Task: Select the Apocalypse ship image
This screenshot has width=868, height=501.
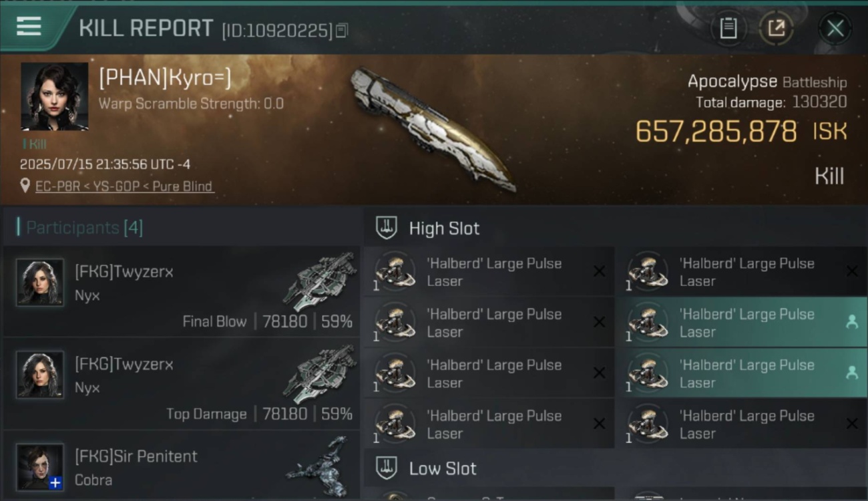Action: point(433,129)
